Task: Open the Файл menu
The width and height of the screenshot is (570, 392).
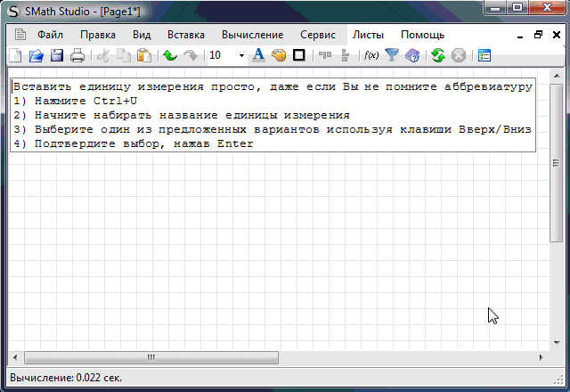Action: click(50, 35)
